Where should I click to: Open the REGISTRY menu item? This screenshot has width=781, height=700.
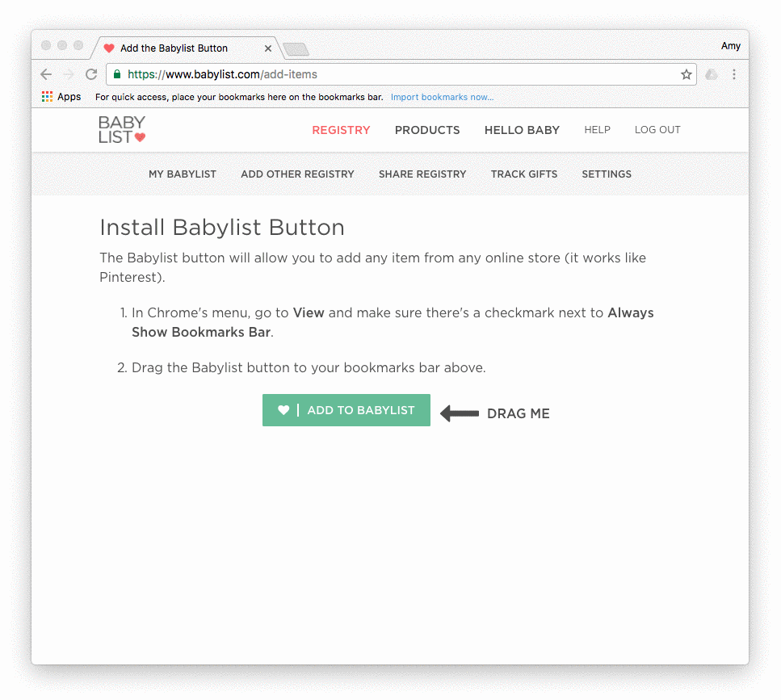coord(341,130)
